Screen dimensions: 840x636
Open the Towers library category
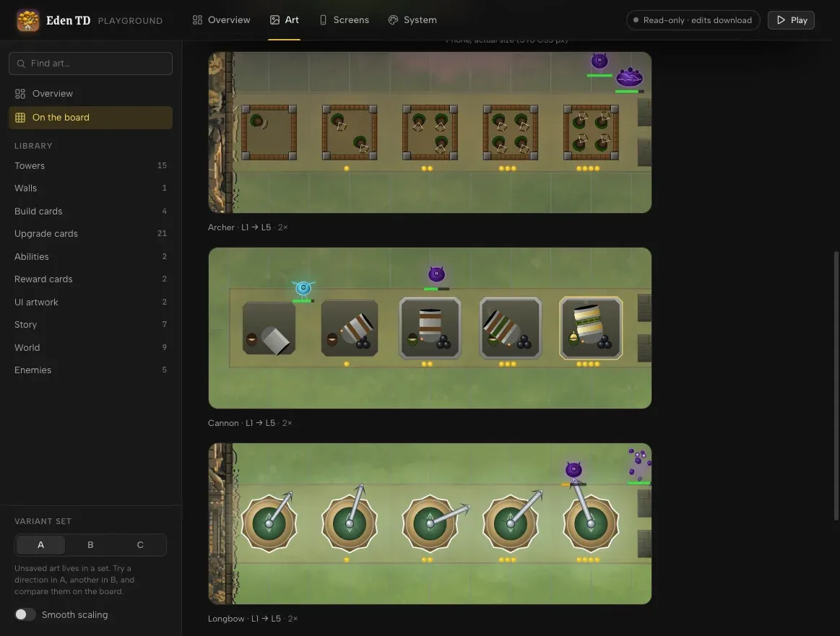click(x=90, y=165)
